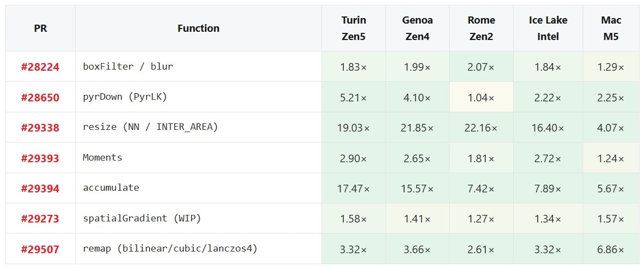This screenshot has height=268, width=644.
Task: Click the Rome Zen2 column header
Action: click(x=481, y=28)
